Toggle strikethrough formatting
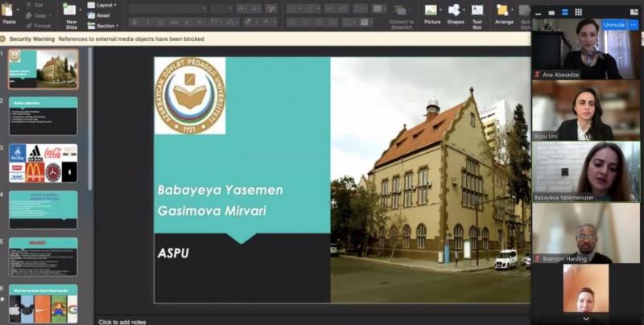Image resolution: width=644 pixels, height=325 pixels. click(x=174, y=23)
